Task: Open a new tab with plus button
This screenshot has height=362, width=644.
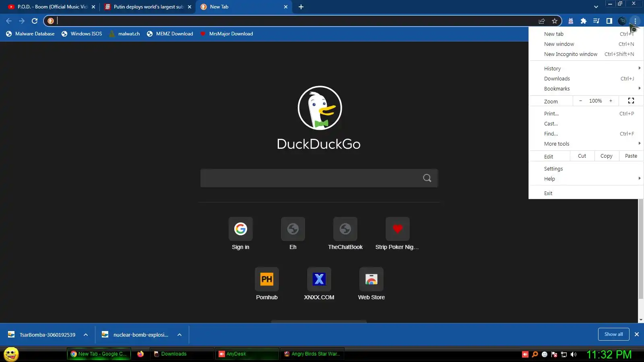Action: click(301, 7)
